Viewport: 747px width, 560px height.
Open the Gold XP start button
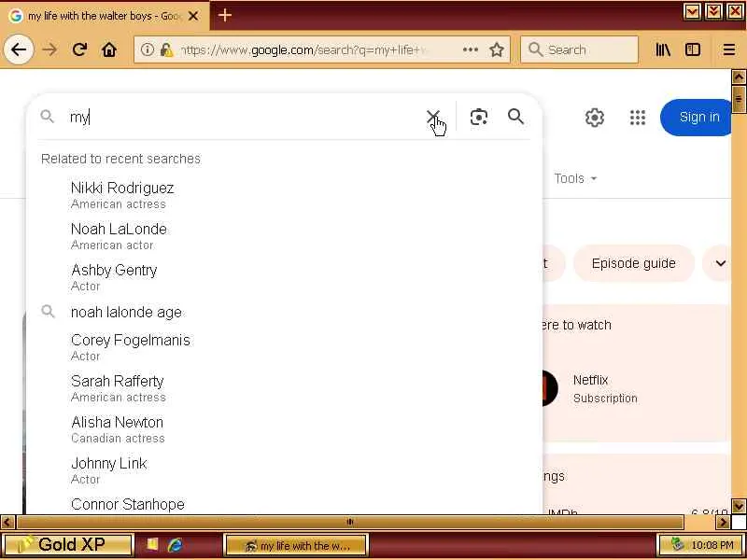coord(67,544)
